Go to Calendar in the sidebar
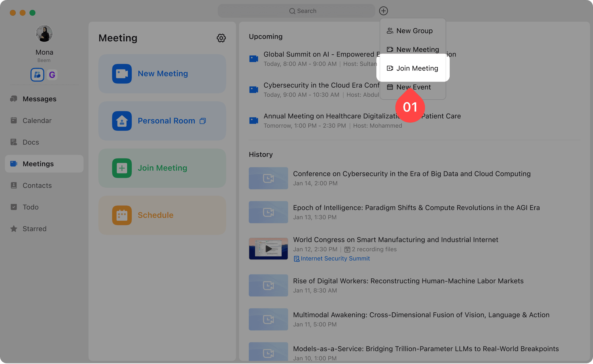This screenshot has height=364, width=593. (x=37, y=121)
